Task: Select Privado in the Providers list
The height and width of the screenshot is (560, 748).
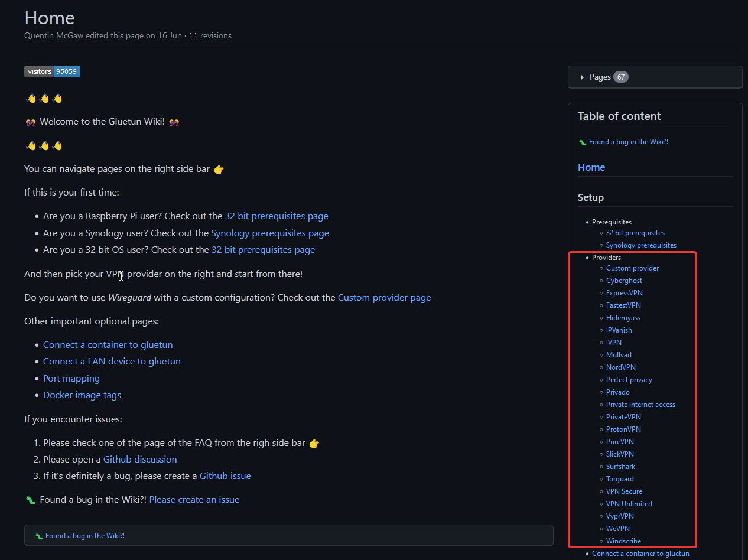Action: pos(618,392)
